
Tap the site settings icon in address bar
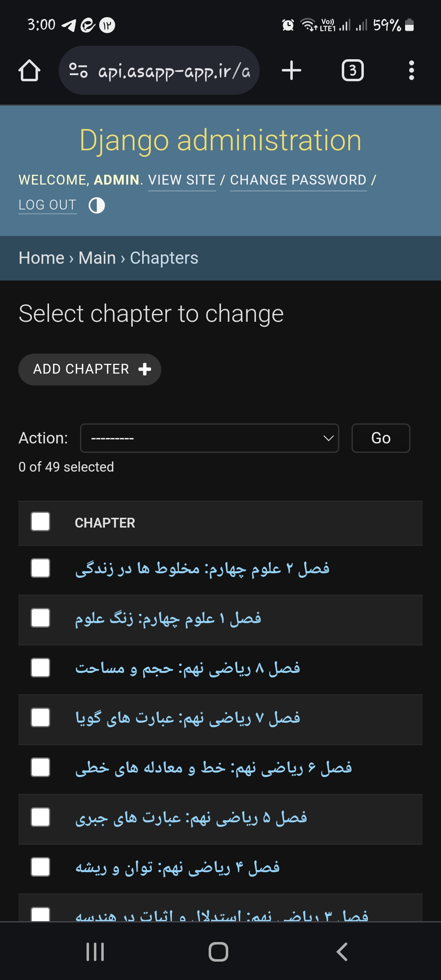pos(78,71)
